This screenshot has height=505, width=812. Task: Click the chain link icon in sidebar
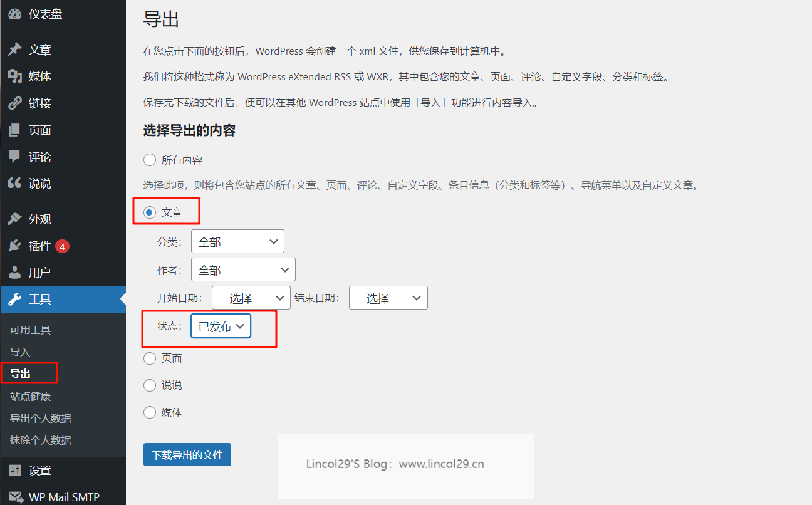click(14, 103)
